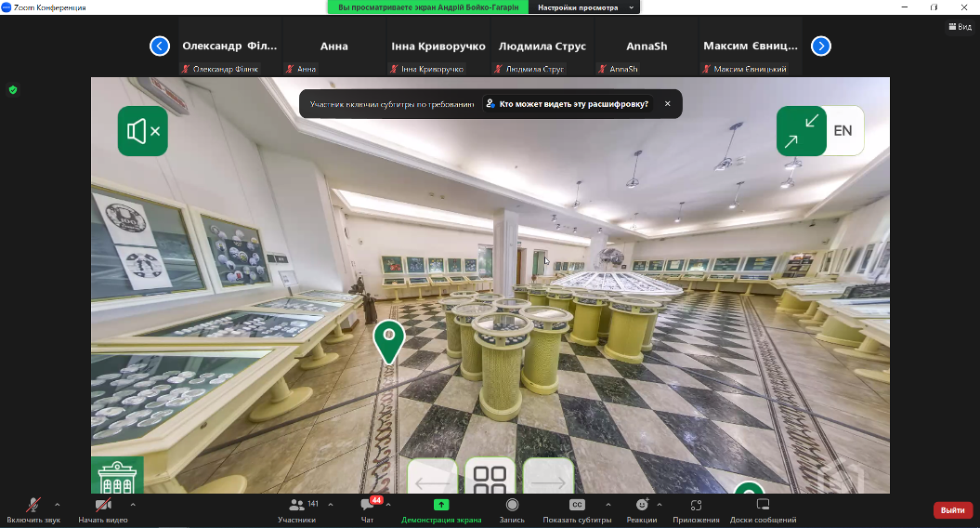Show previous participants with left blue arrow
This screenshot has width=980, height=528.
pyautogui.click(x=160, y=46)
